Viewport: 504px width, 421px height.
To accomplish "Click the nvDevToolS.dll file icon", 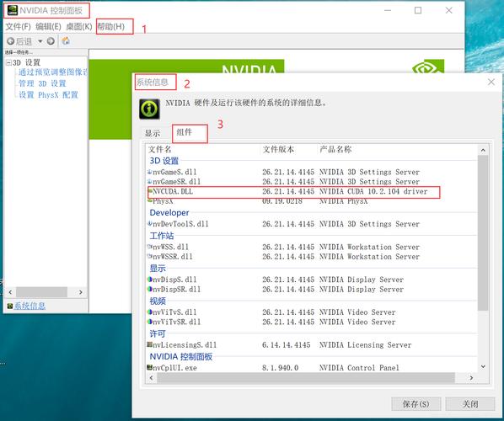I will pyautogui.click(x=149, y=223).
